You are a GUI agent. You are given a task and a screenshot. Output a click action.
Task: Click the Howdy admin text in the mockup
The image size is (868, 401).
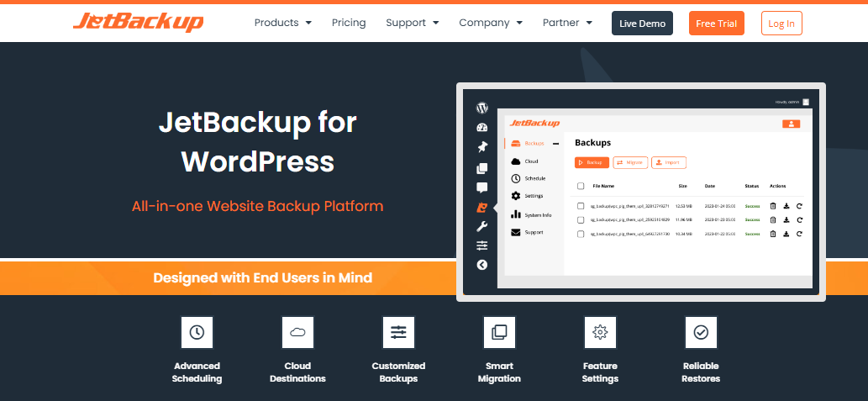(787, 102)
